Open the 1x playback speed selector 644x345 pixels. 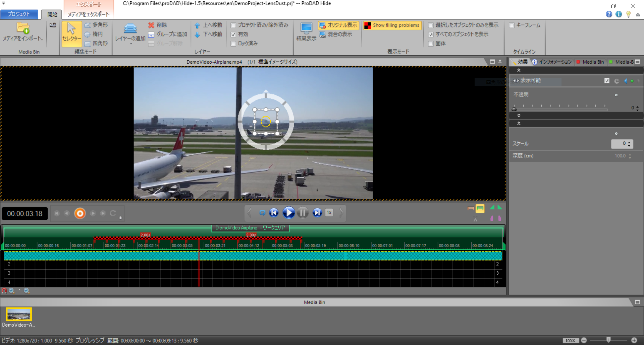[x=329, y=213]
